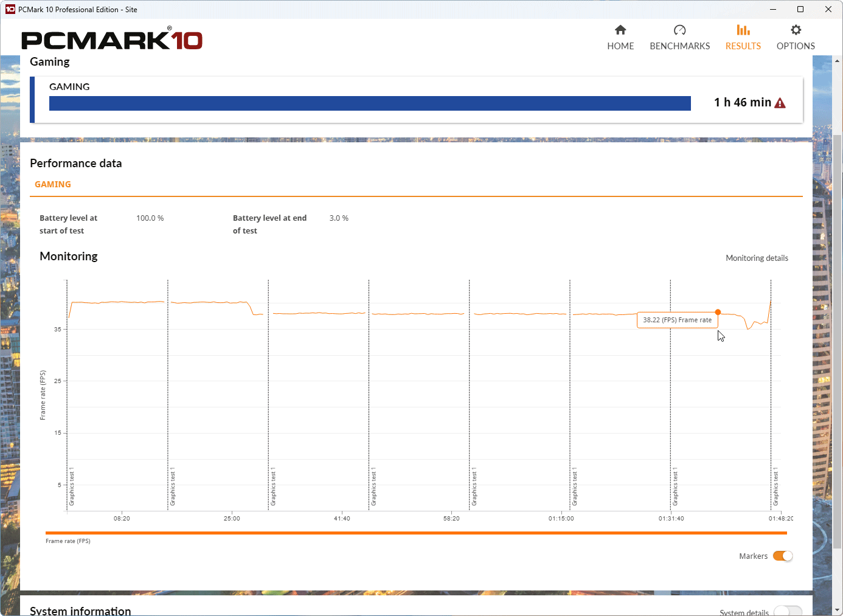Click the Frame rate (FPS) legend label

68,541
